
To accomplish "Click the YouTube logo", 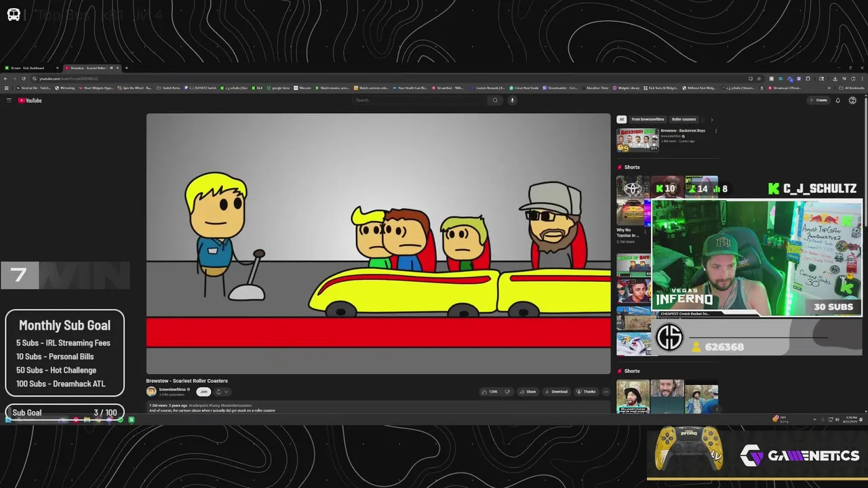I will coord(30,100).
